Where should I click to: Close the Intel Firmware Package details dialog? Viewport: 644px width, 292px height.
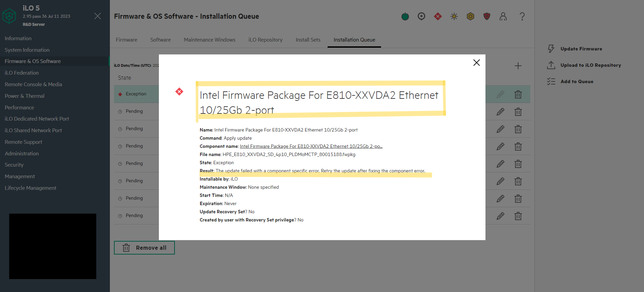tap(476, 63)
